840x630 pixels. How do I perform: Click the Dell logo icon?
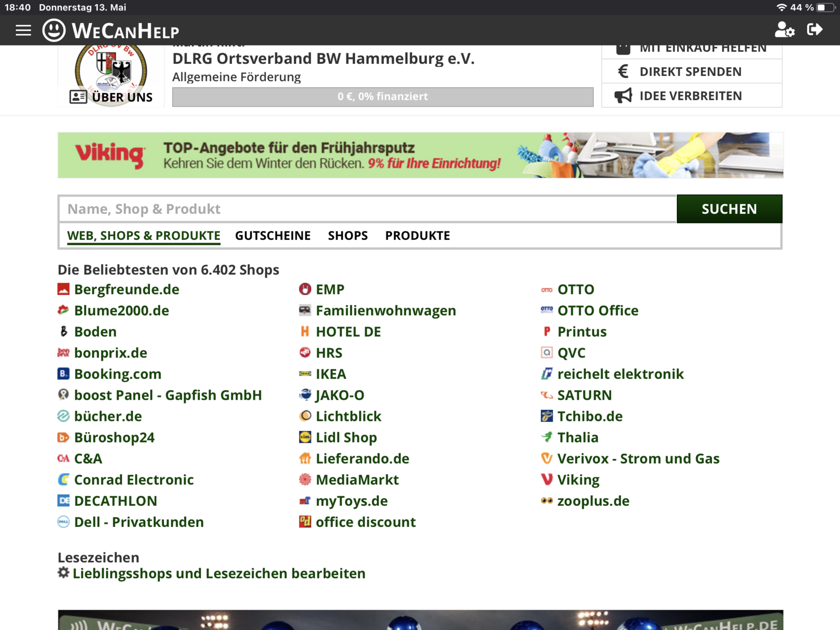click(x=63, y=522)
